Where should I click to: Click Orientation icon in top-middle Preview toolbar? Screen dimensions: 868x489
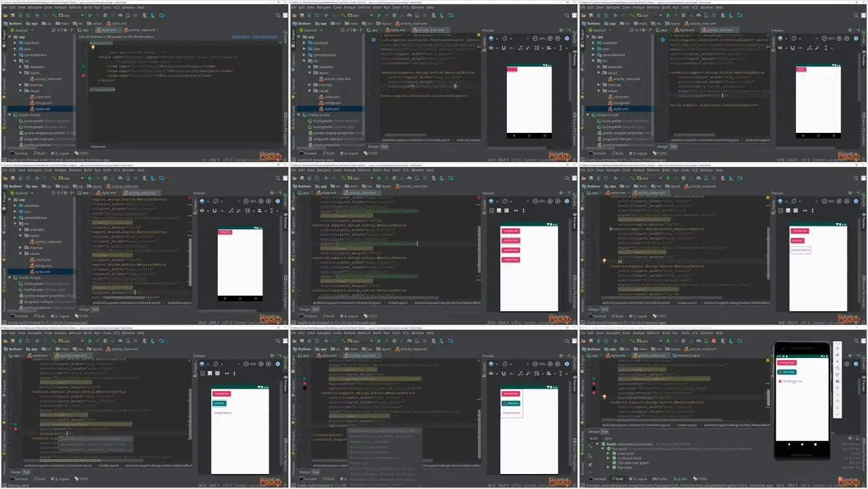coord(505,39)
